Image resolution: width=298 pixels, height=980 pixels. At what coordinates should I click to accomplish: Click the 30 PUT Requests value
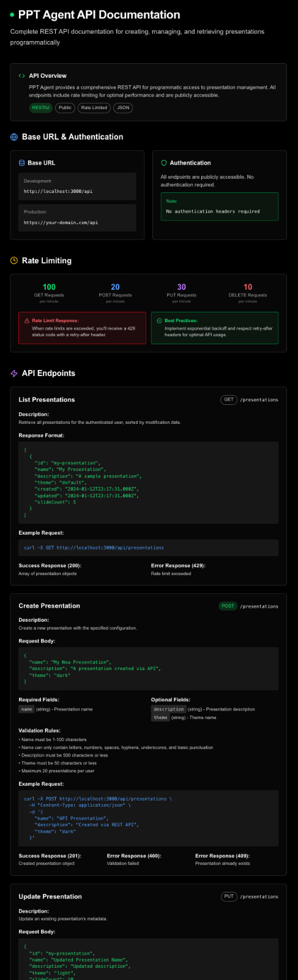182,287
